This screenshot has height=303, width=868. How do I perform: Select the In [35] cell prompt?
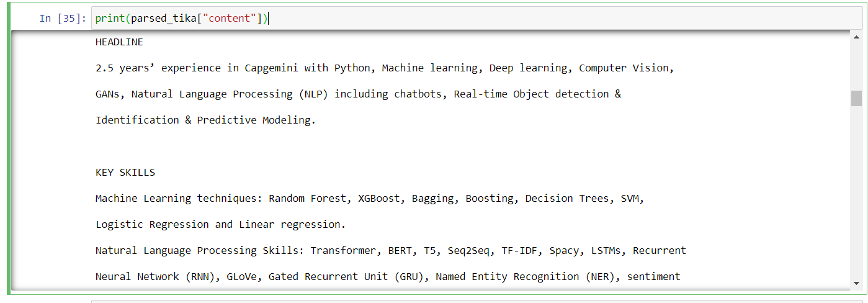[x=63, y=19]
